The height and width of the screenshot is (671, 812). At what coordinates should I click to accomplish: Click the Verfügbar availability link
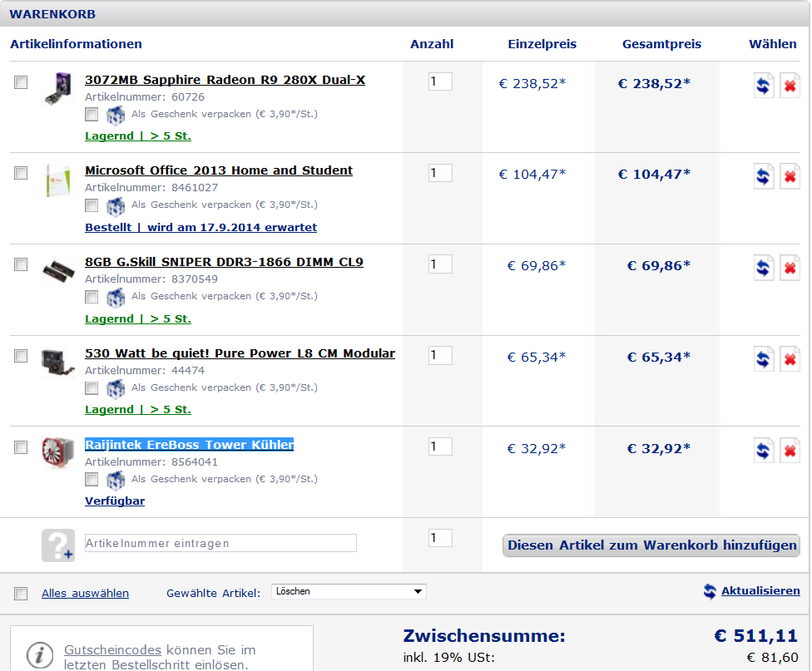point(115,501)
